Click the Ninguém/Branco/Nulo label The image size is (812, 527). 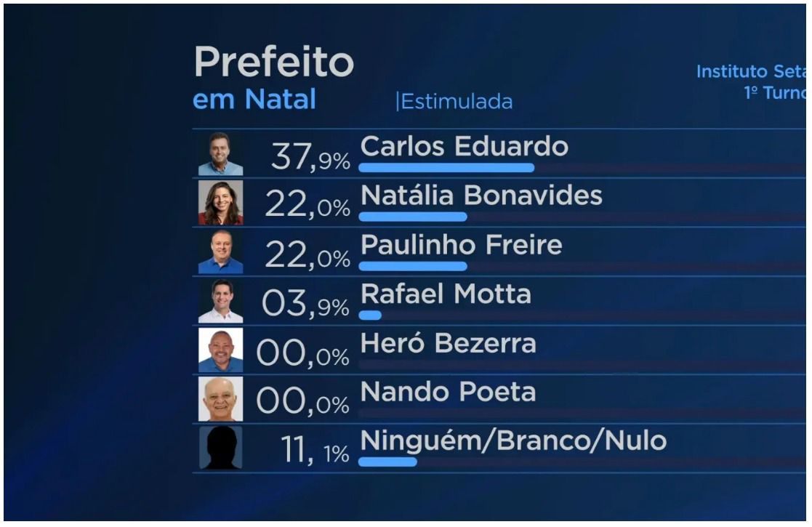coord(514,441)
